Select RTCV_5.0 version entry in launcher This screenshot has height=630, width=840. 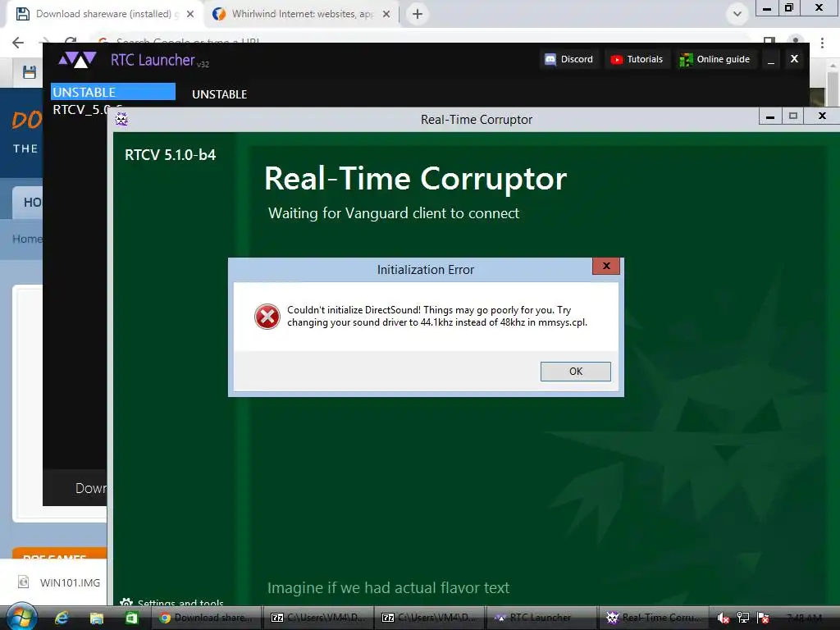click(80, 110)
